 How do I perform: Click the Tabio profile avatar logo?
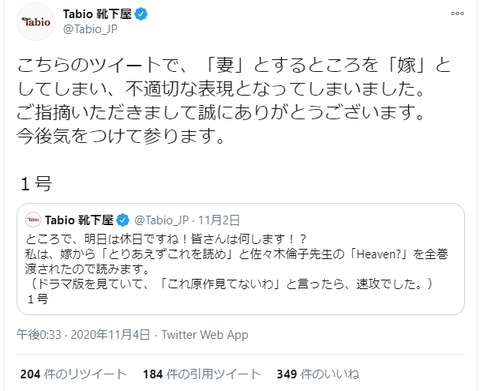click(x=36, y=22)
